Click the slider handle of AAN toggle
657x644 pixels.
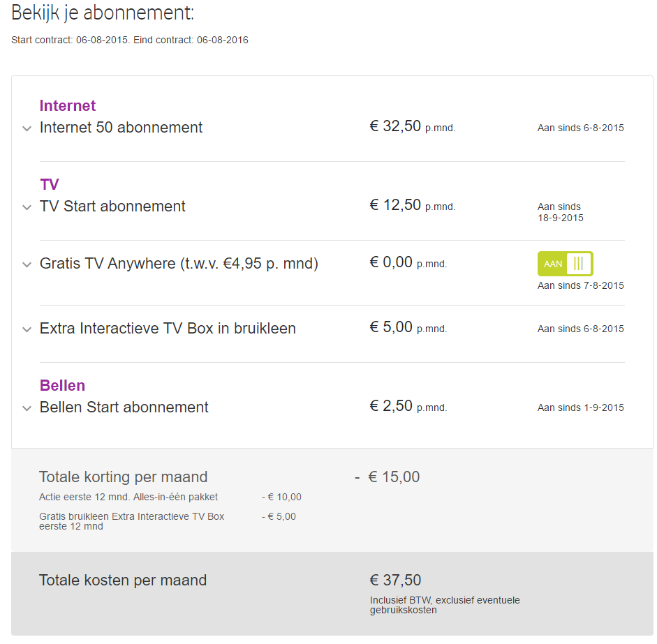578,264
